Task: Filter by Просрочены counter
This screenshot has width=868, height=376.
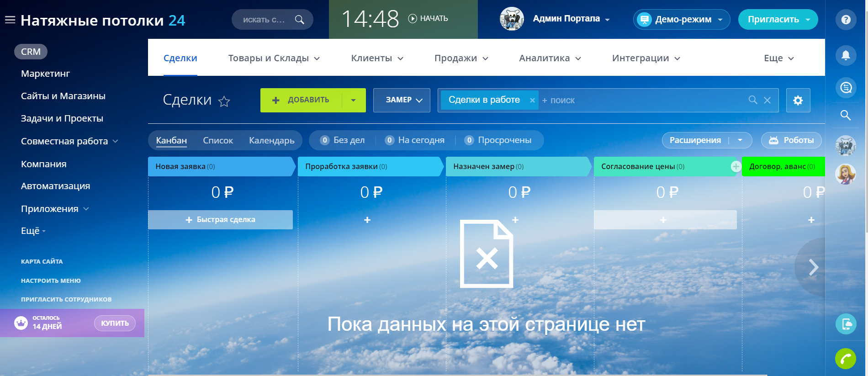Action: click(x=498, y=140)
